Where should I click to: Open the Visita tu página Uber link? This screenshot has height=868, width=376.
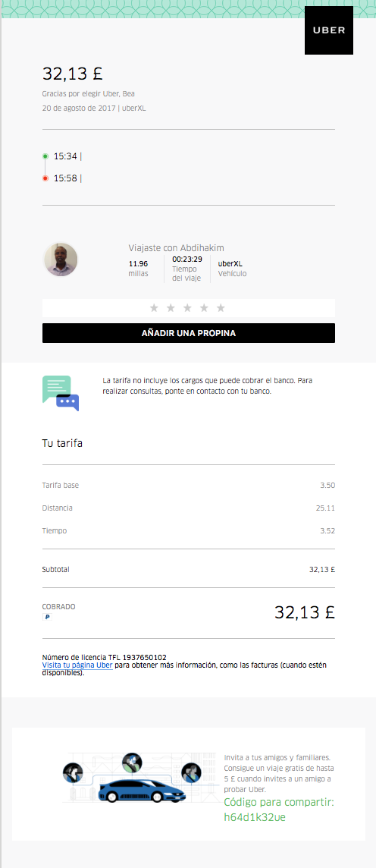click(x=77, y=665)
